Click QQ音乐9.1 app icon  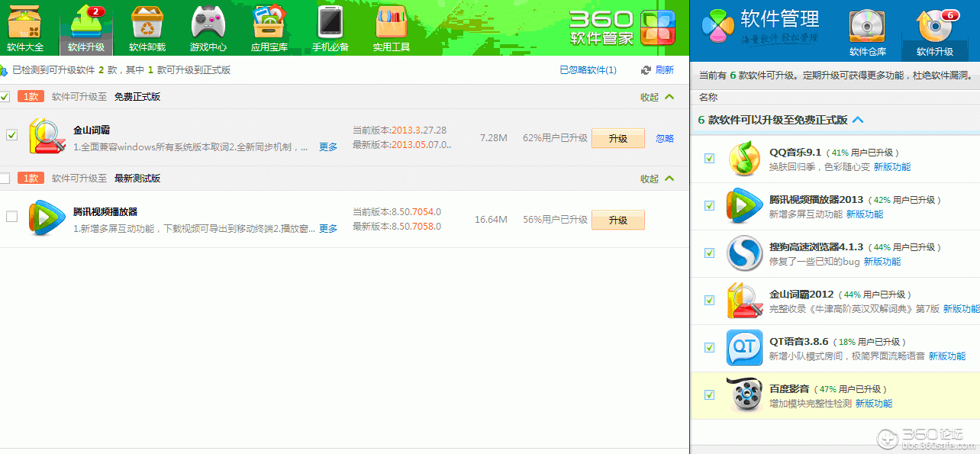tap(744, 158)
